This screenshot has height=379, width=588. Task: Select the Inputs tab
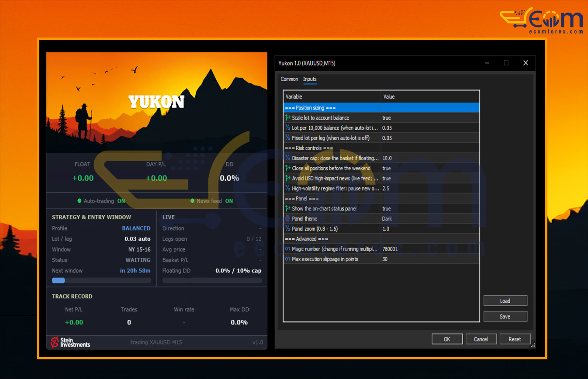(x=310, y=79)
